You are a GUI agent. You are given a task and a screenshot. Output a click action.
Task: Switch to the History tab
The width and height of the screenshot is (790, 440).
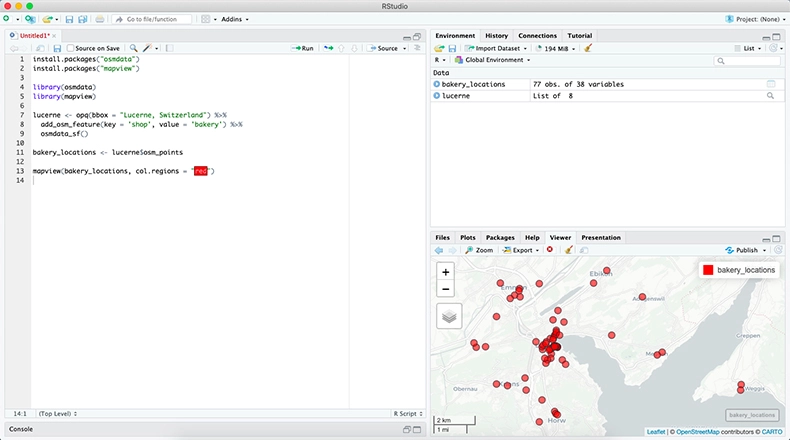pos(496,36)
